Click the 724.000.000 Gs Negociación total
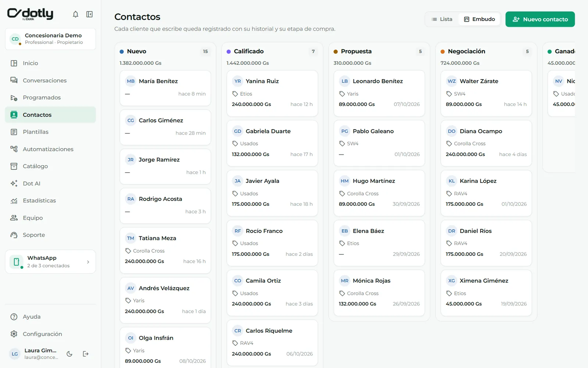Viewport: 588px width, 368px height. tap(460, 63)
